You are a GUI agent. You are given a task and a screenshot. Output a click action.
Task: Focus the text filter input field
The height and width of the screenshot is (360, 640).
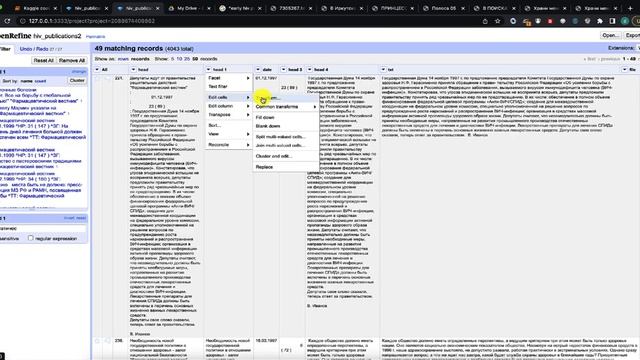[x=43, y=229]
